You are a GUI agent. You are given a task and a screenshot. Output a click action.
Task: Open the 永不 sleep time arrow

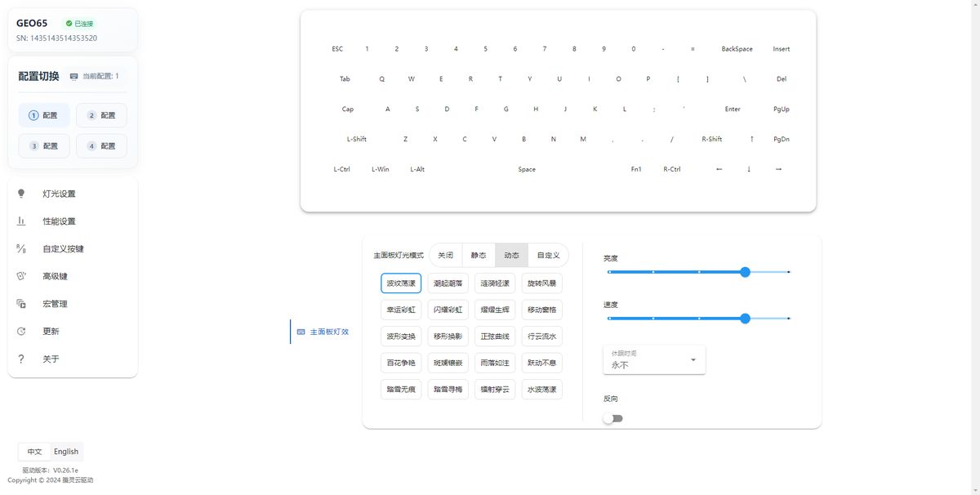pyautogui.click(x=693, y=359)
